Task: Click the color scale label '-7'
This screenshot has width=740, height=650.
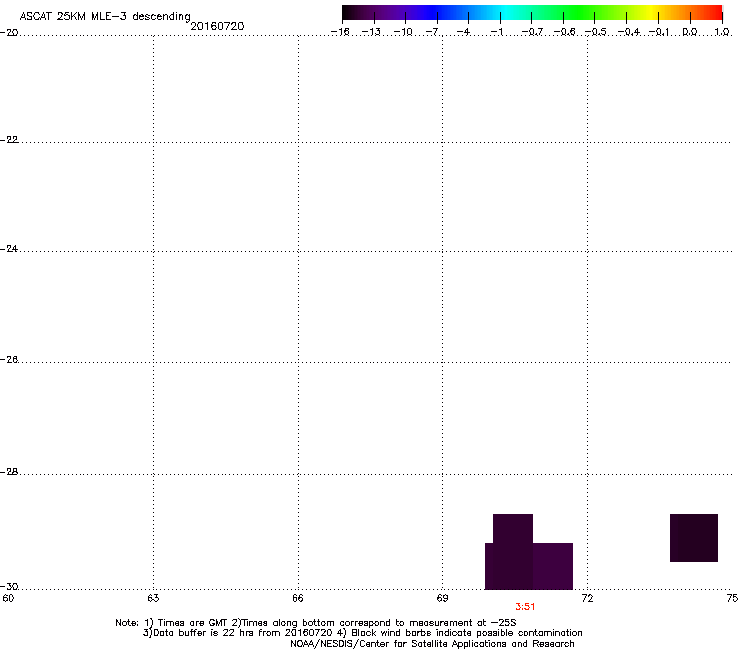Action: point(433,32)
